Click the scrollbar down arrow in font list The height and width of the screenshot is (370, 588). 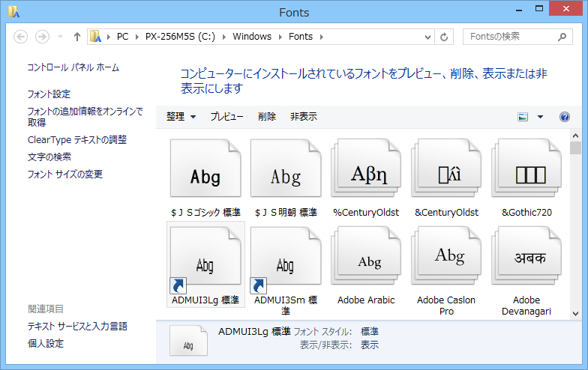coord(576,314)
